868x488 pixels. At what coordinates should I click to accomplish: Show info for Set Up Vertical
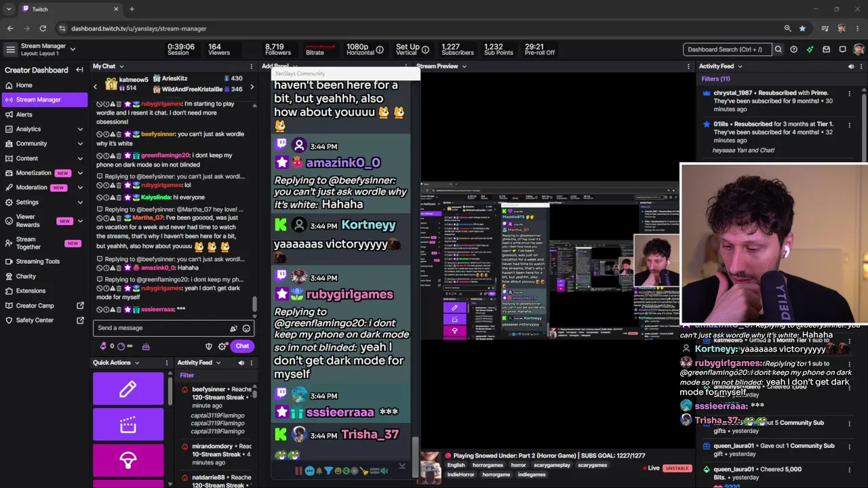click(425, 49)
